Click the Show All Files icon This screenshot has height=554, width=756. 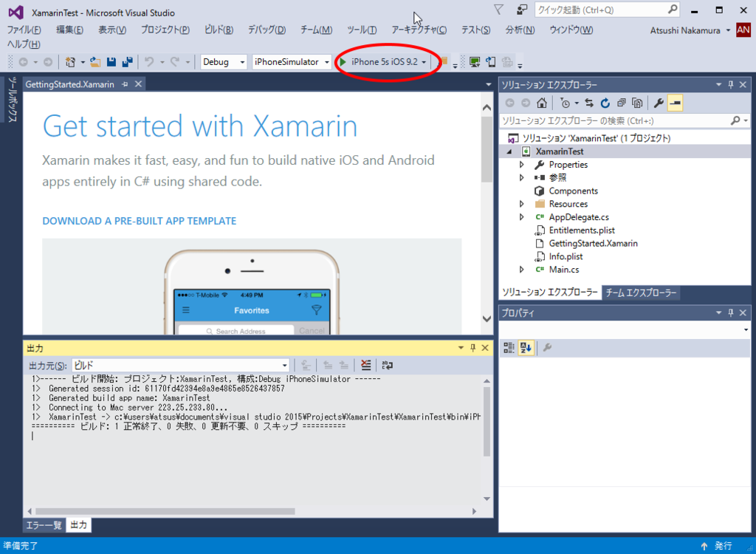(637, 103)
